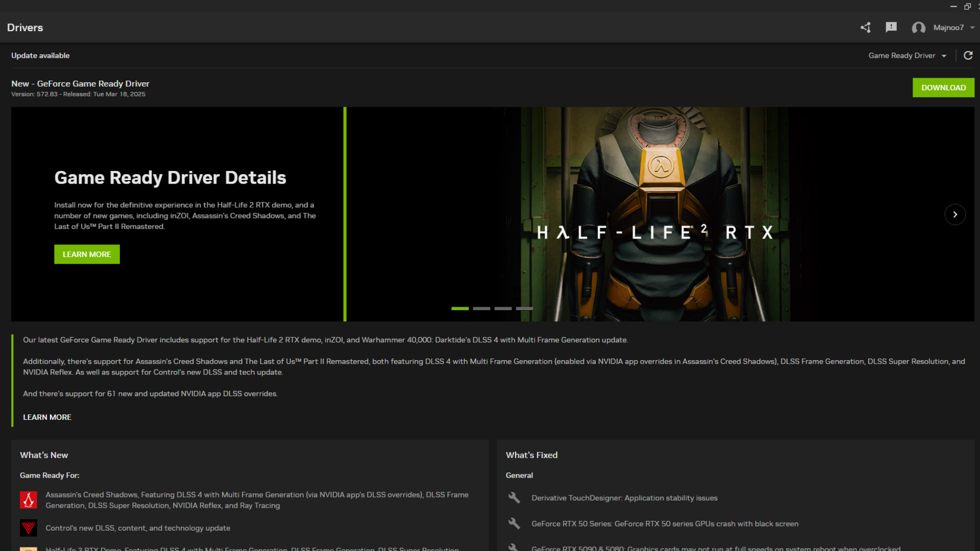
Task: Refresh driver updates with reload icon
Action: 968,56
